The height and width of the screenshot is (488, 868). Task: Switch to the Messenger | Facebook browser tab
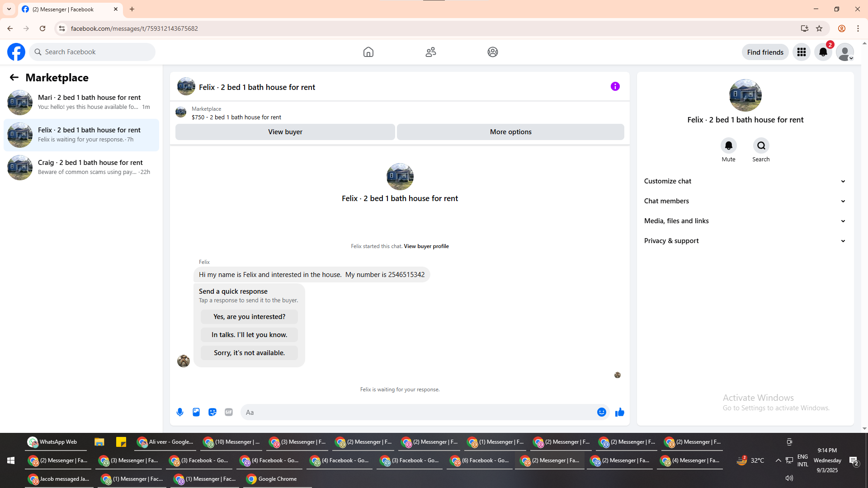[x=70, y=9]
